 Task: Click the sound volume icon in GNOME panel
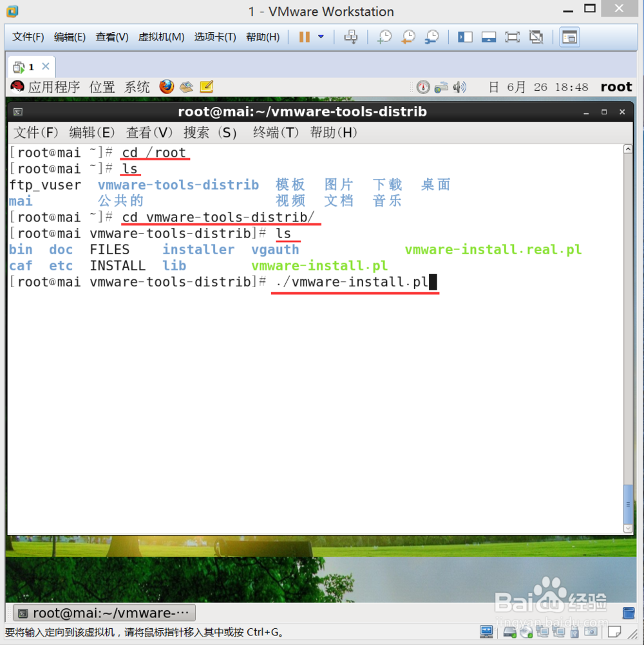[x=459, y=87]
